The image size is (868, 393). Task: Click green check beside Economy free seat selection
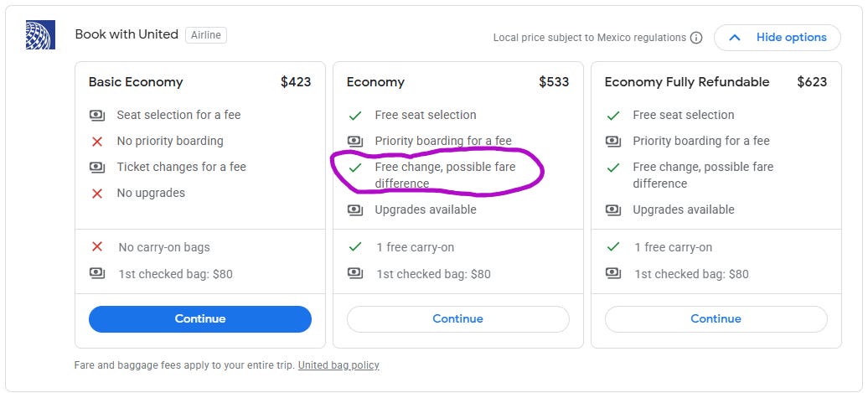click(x=355, y=115)
